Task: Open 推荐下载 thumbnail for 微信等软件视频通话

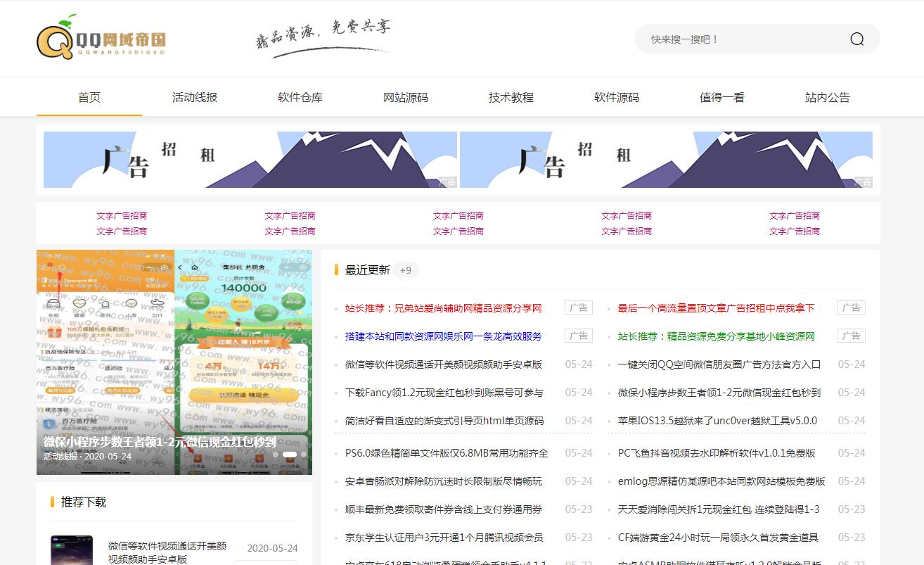Action: click(72, 550)
